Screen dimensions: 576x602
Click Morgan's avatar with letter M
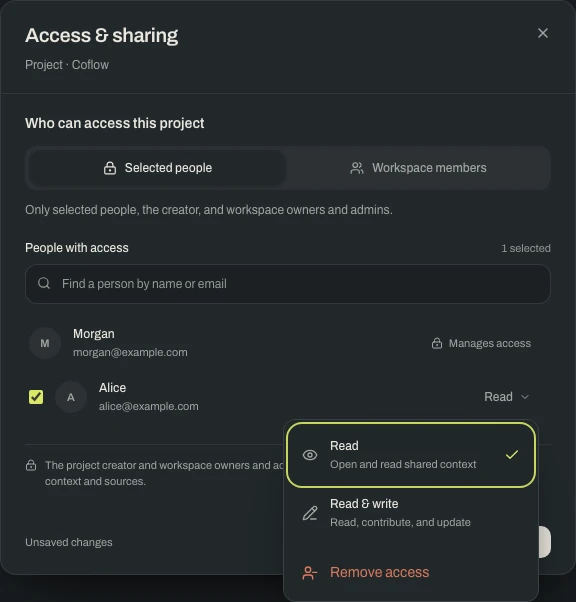pos(45,343)
